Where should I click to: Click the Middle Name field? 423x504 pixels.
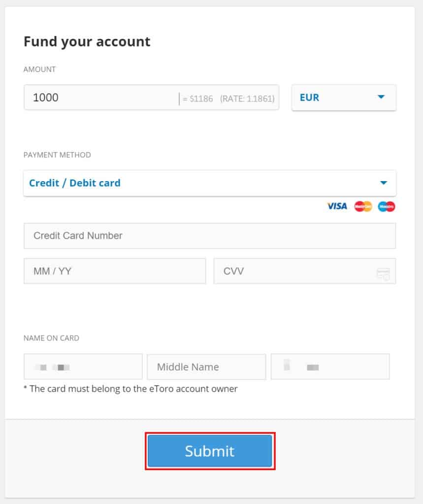[206, 367]
